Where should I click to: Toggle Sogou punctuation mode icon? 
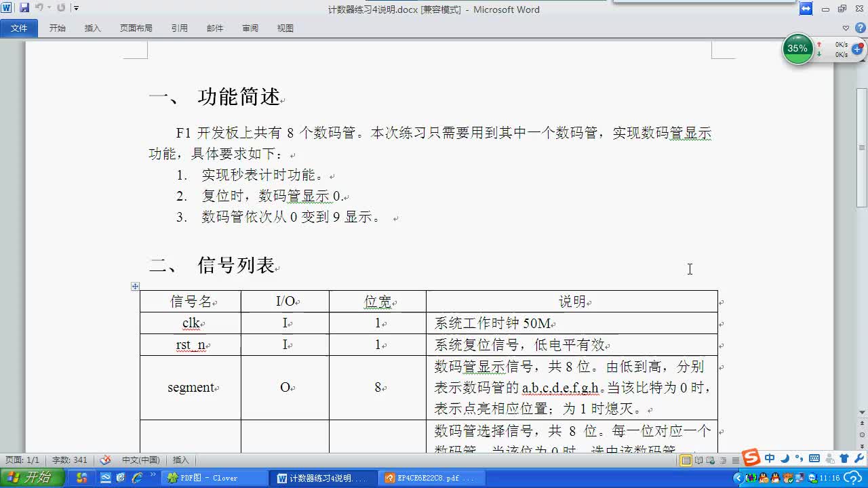799,458
